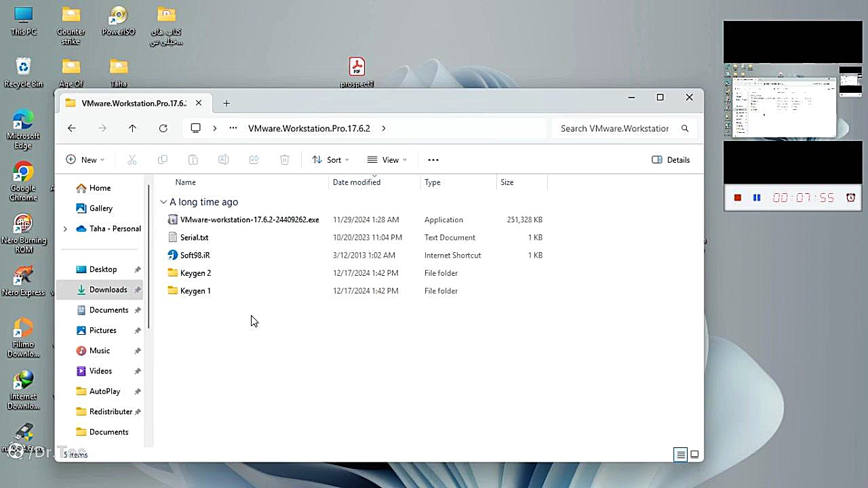Open Downloads in navigation pane
The height and width of the screenshot is (488, 868).
pyautogui.click(x=100, y=290)
